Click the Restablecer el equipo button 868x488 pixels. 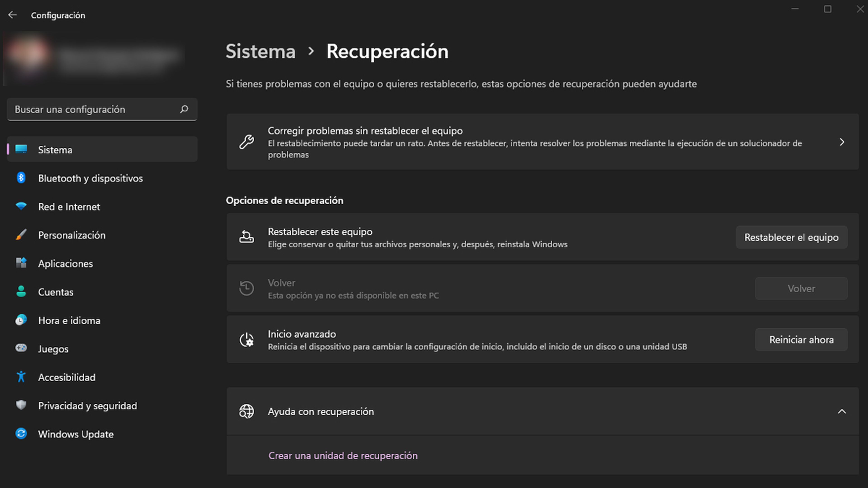tap(791, 237)
